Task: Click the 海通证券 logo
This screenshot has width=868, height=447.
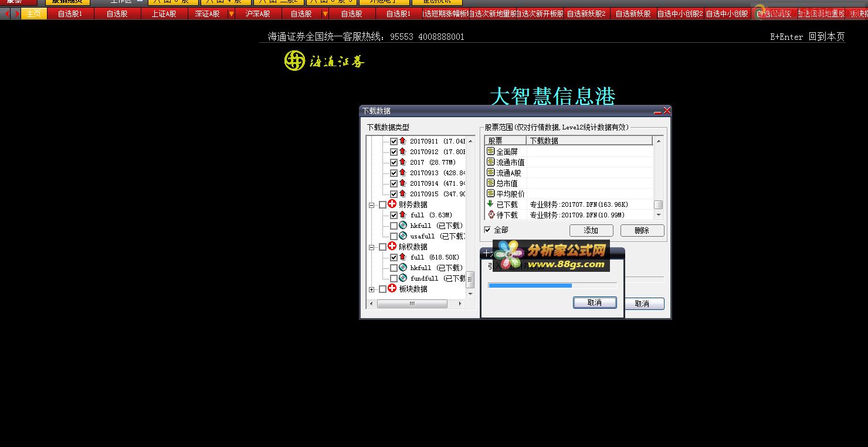Action: point(324,60)
